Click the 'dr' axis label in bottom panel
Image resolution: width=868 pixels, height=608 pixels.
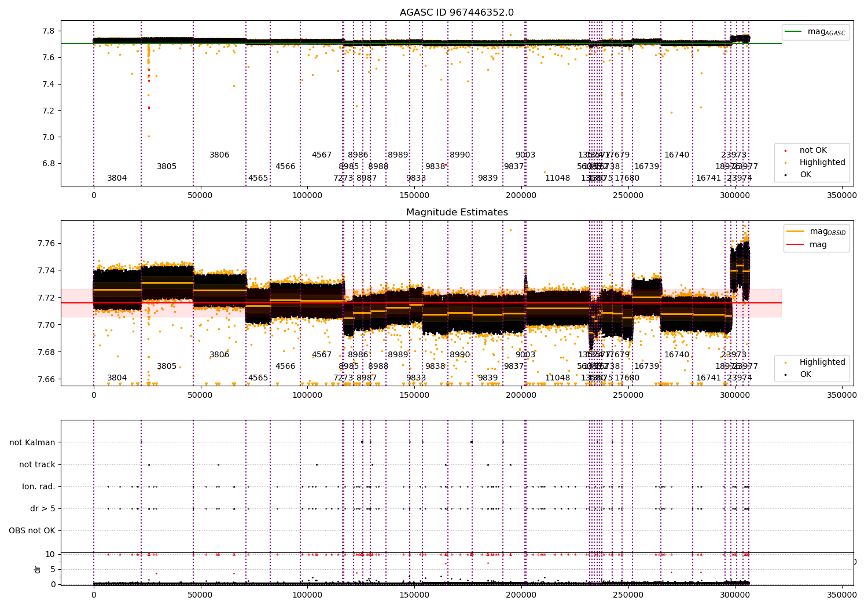tap(38, 569)
